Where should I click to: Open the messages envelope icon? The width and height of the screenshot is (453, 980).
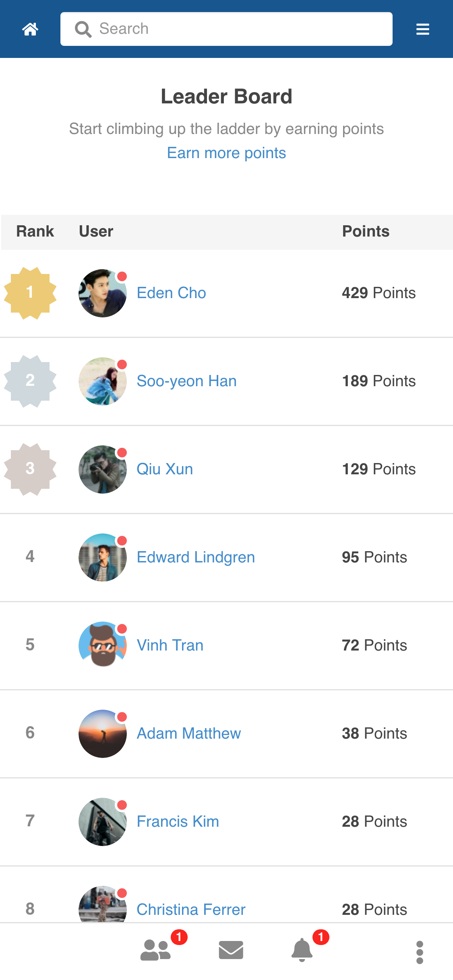231,950
